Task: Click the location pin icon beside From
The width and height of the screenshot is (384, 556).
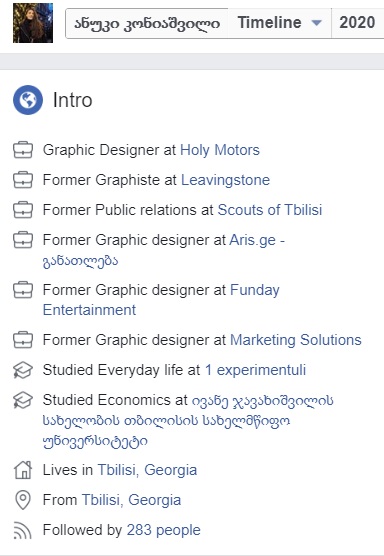Action: pos(23,500)
